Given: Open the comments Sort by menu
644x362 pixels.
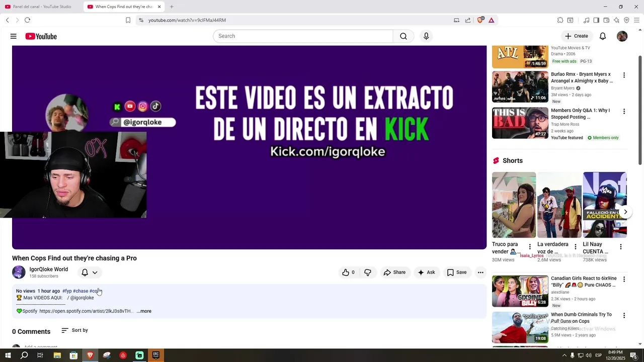Looking at the screenshot, I should (74, 330).
